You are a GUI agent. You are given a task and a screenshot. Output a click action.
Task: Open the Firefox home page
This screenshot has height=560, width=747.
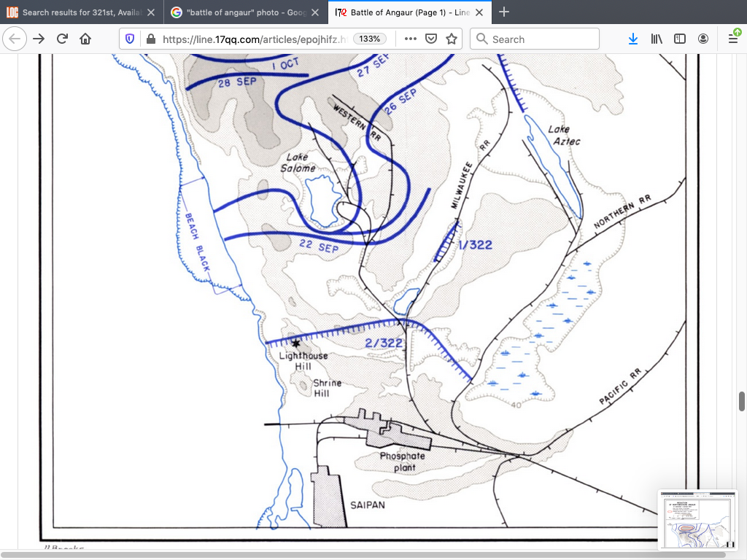(x=85, y=39)
